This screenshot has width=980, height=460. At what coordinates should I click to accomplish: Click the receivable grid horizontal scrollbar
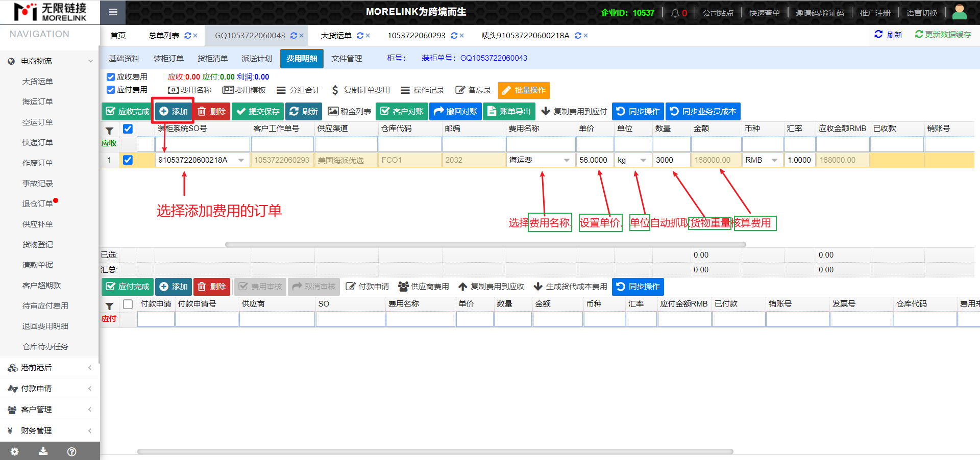tap(485, 245)
